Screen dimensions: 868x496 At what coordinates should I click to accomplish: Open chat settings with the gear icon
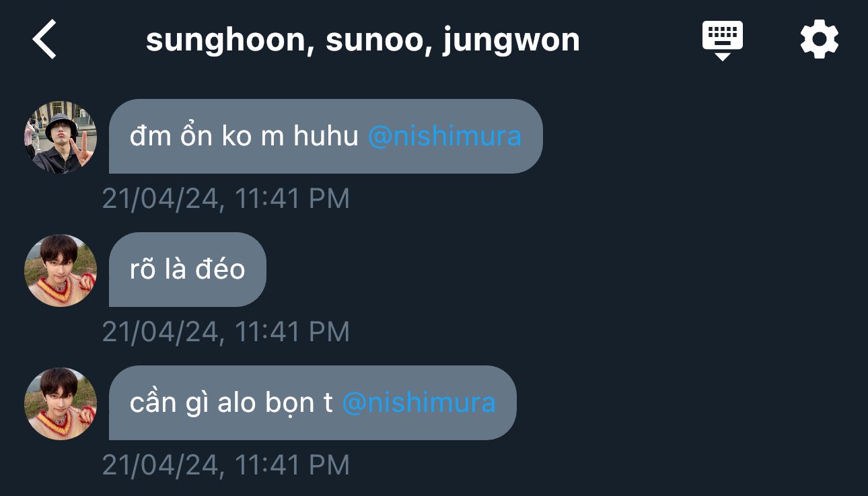[x=820, y=40]
